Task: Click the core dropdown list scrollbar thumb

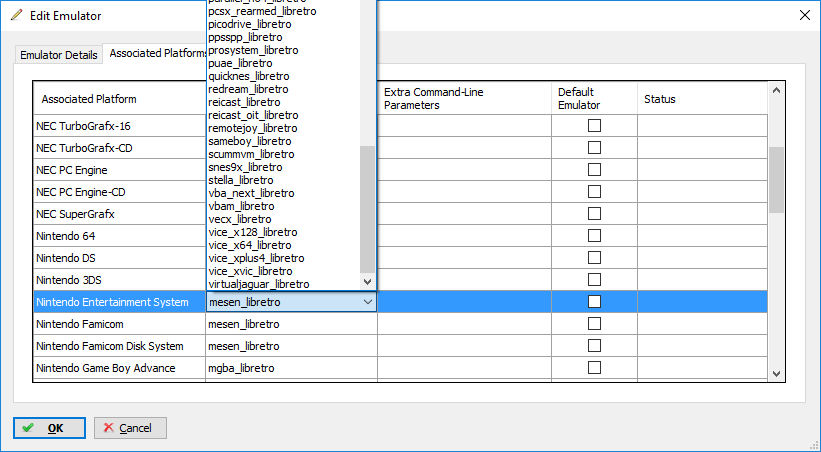Action: point(368,210)
